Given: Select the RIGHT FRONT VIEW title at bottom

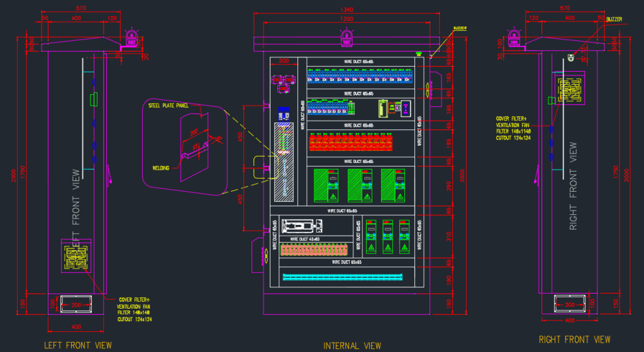Looking at the screenshot, I should point(574,339).
